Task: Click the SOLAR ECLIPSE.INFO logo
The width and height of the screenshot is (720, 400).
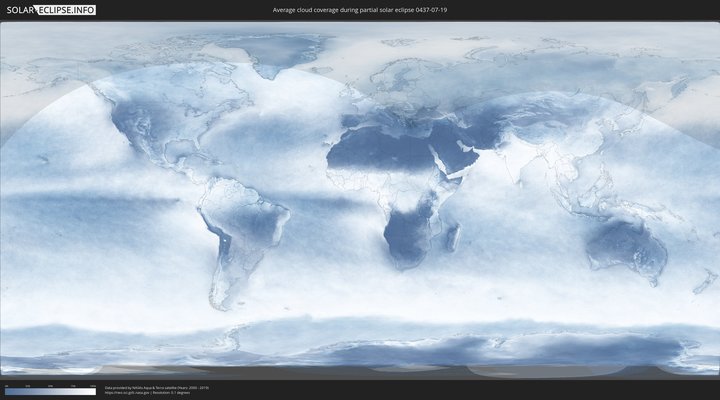Action: click(50, 10)
